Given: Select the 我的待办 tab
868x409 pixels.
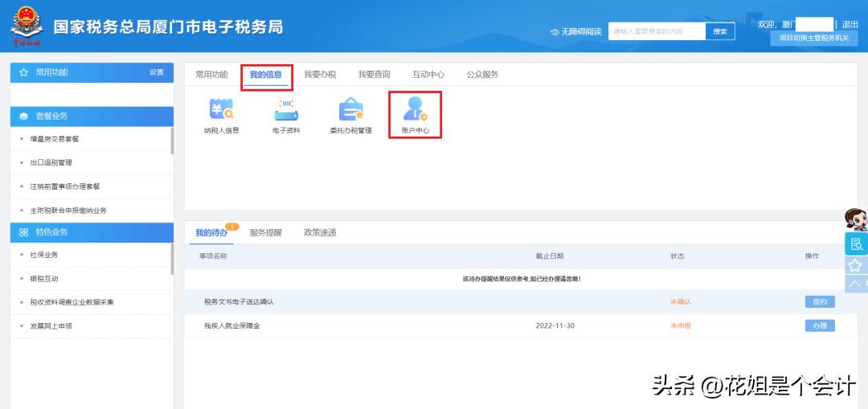Looking at the screenshot, I should [211, 233].
